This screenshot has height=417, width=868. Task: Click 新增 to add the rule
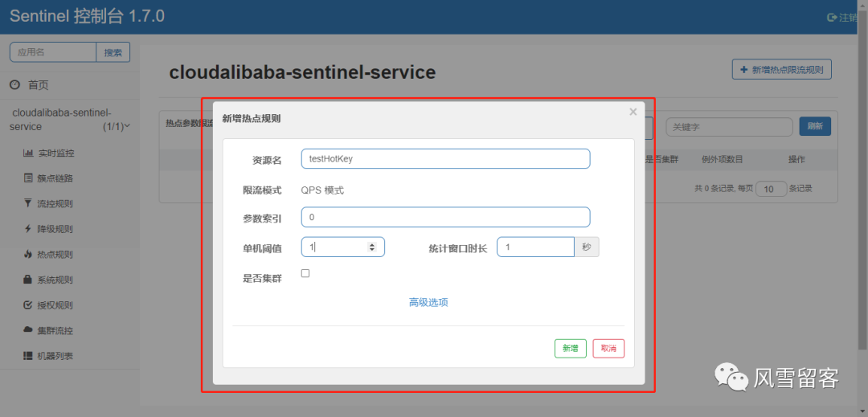pos(570,349)
